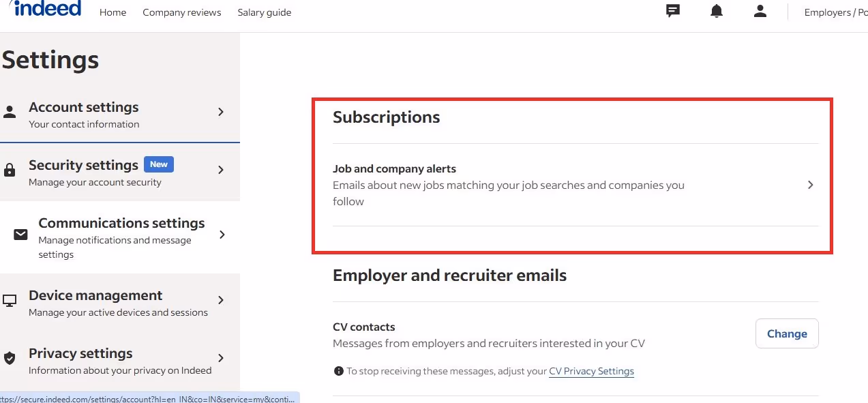868x403 pixels.
Task: Expand the Account settings section chevron
Action: (220, 110)
